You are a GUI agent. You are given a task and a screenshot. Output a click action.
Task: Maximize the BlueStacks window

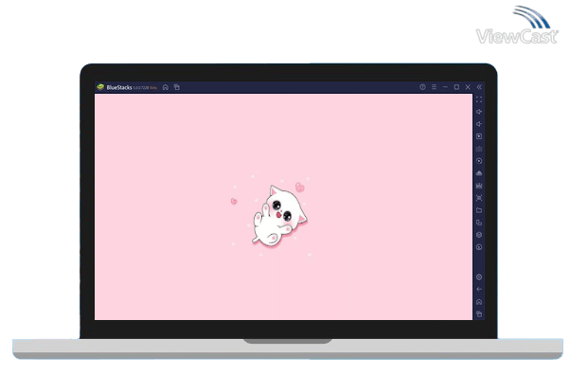[456, 87]
